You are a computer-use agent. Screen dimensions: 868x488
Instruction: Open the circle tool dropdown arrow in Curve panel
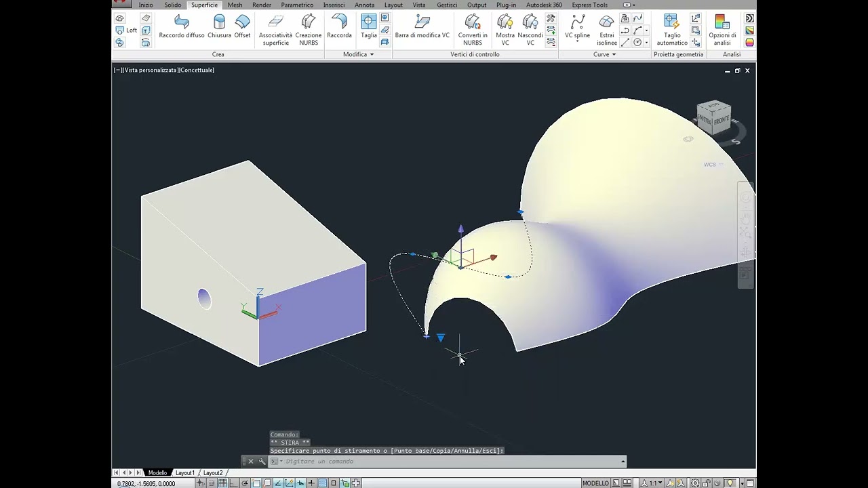pos(646,42)
